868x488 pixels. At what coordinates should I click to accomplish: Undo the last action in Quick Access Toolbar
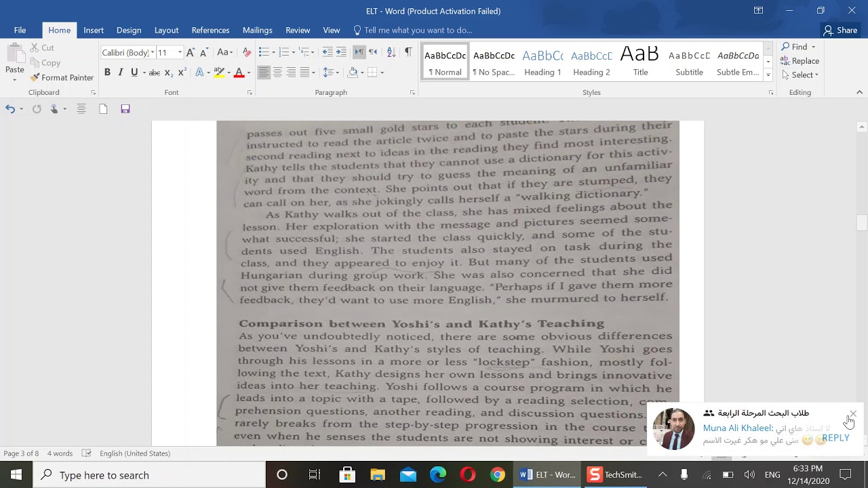(10, 108)
